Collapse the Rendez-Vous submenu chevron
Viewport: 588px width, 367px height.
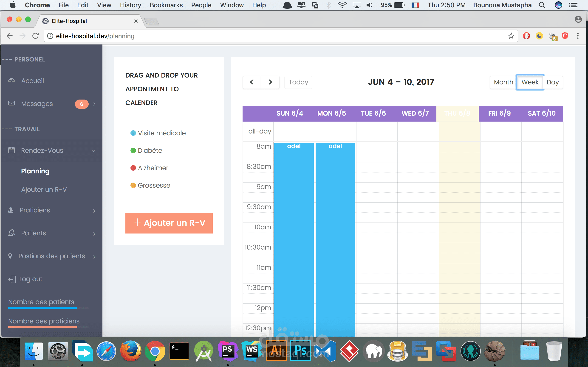point(93,151)
